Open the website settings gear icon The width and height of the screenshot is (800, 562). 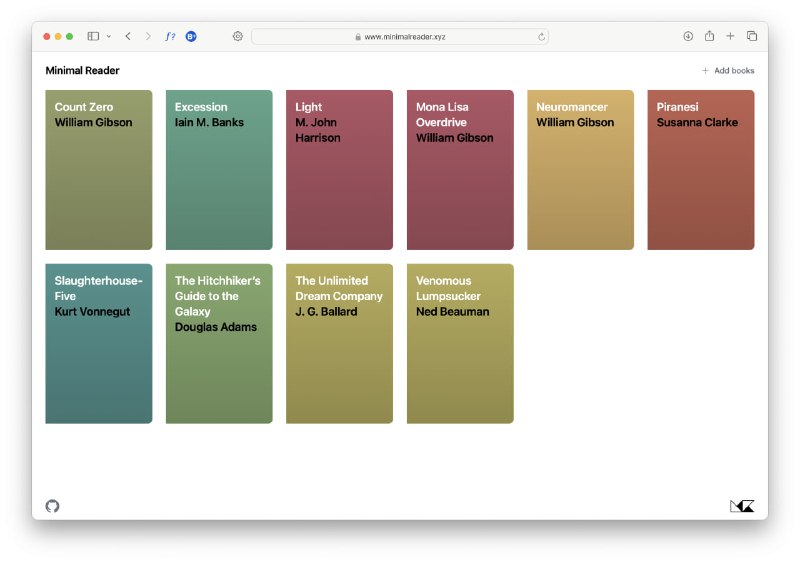pyautogui.click(x=238, y=36)
